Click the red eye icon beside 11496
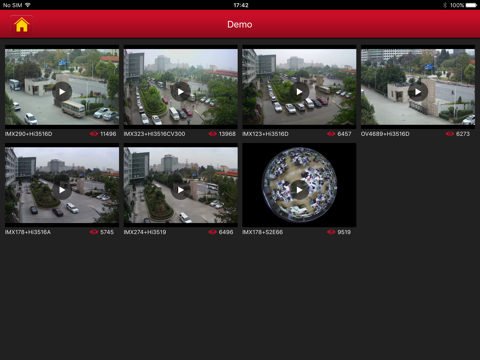 coord(94,134)
